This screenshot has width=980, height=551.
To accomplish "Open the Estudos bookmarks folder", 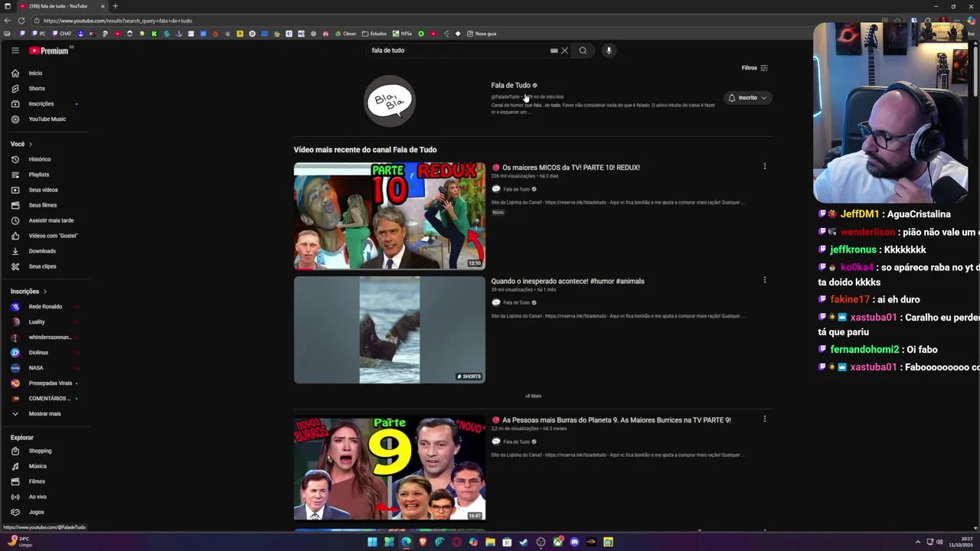I will point(374,34).
